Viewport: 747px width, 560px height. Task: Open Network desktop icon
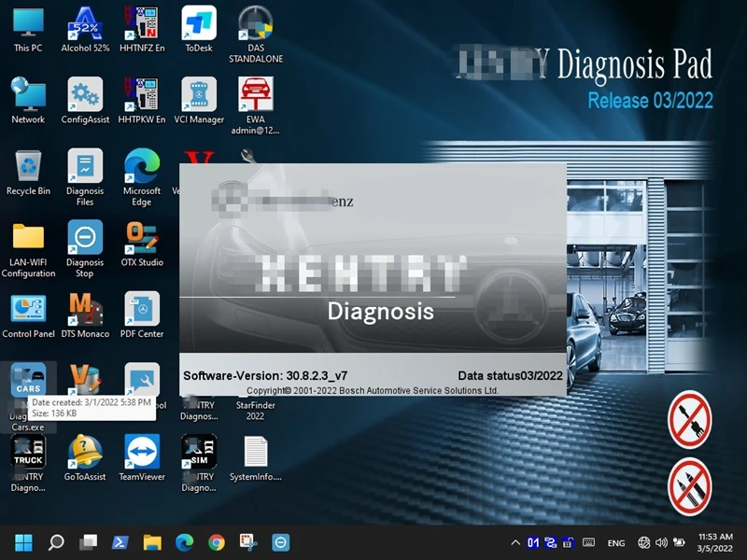(x=28, y=101)
